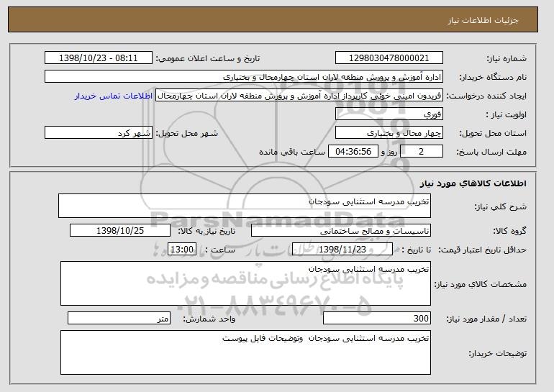Click the اولویت نیاز field showing فوری
This screenshot has width=554, height=392.
(389, 114)
